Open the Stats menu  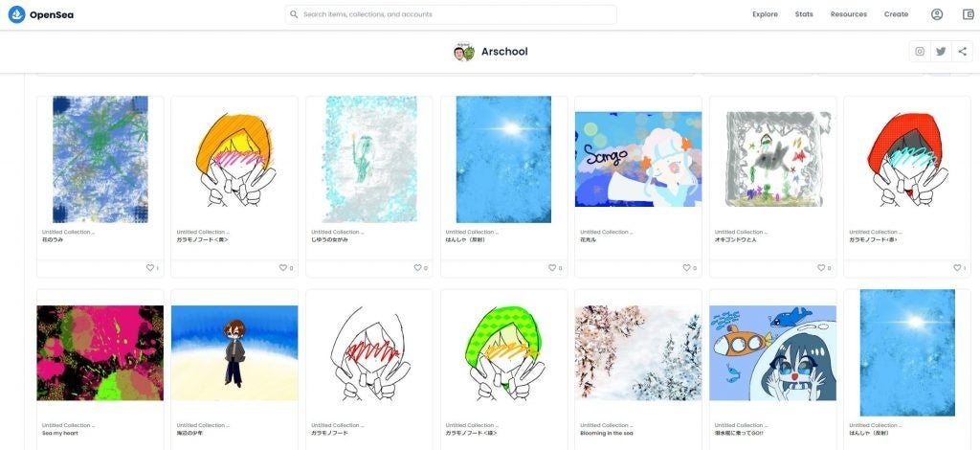[x=804, y=14]
